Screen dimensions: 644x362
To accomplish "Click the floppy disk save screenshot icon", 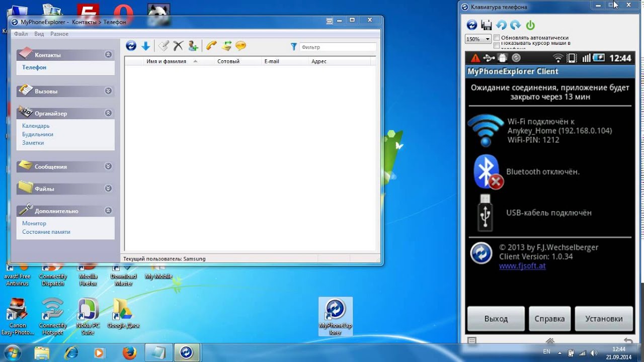I will pos(487,25).
